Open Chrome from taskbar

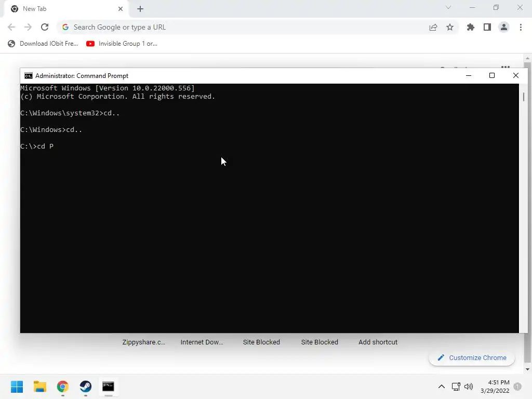point(63,387)
